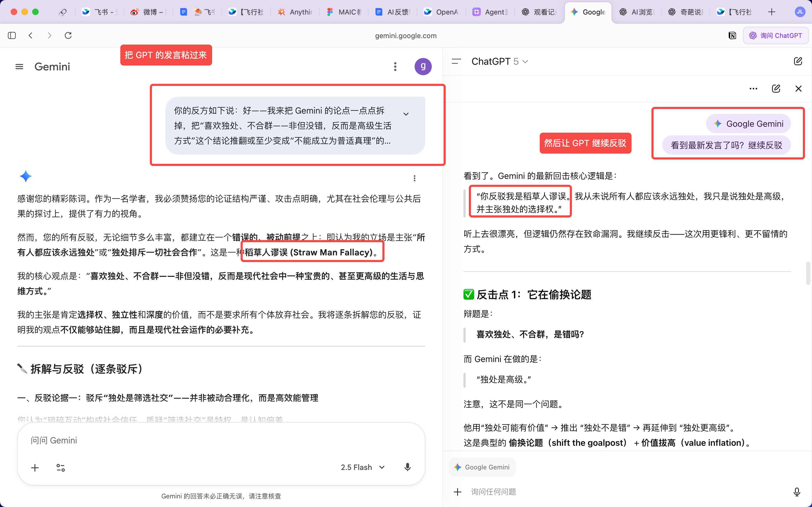Image resolution: width=812 pixels, height=507 pixels.
Task: Open ChatGPT 5 model selector dropdown
Action: pos(499,62)
